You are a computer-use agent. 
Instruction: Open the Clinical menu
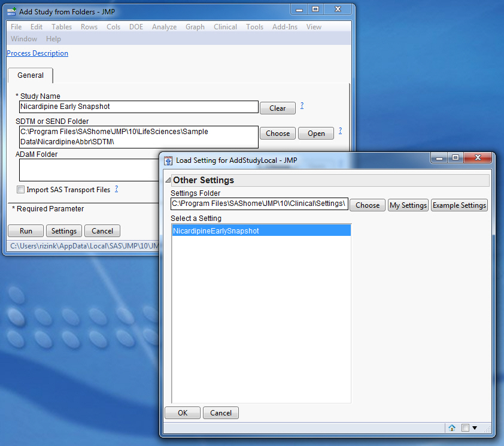point(225,27)
